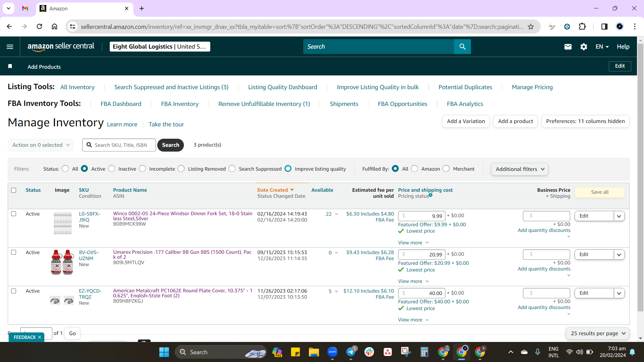Go back using browser back arrow

9,26
